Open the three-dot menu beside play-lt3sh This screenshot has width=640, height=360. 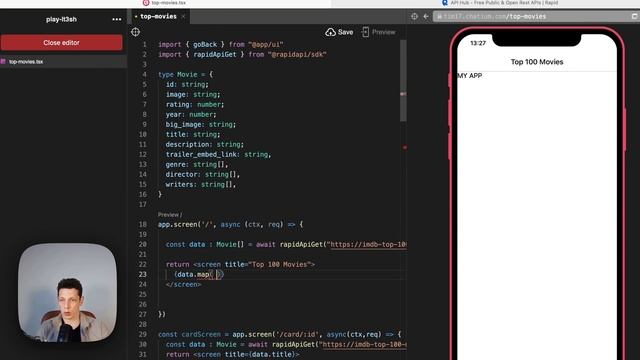pos(117,19)
